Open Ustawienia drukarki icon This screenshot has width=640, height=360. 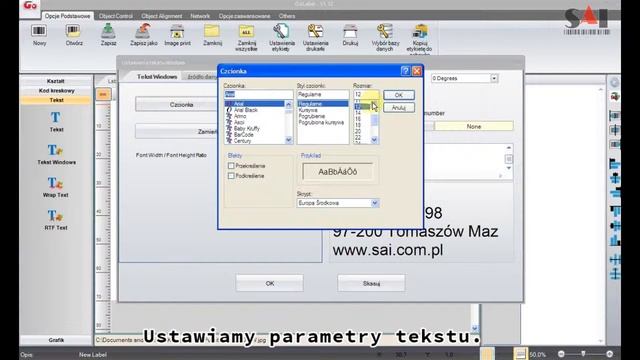point(316,31)
